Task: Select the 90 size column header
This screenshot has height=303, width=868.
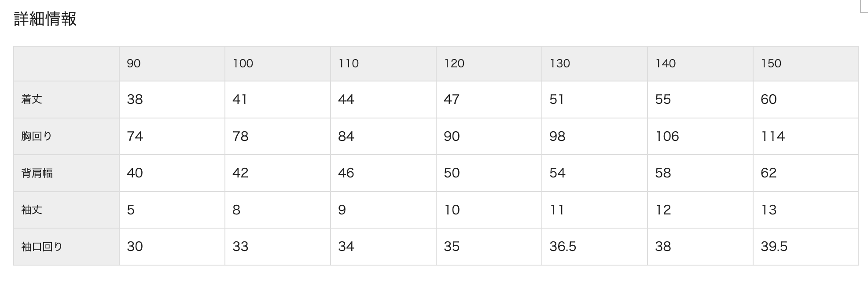Action: point(172,63)
